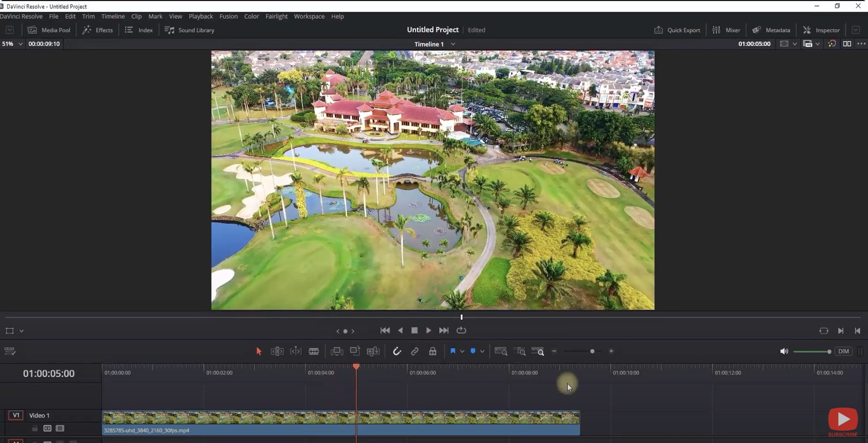Select the Blade Edit mode tool

click(314, 351)
